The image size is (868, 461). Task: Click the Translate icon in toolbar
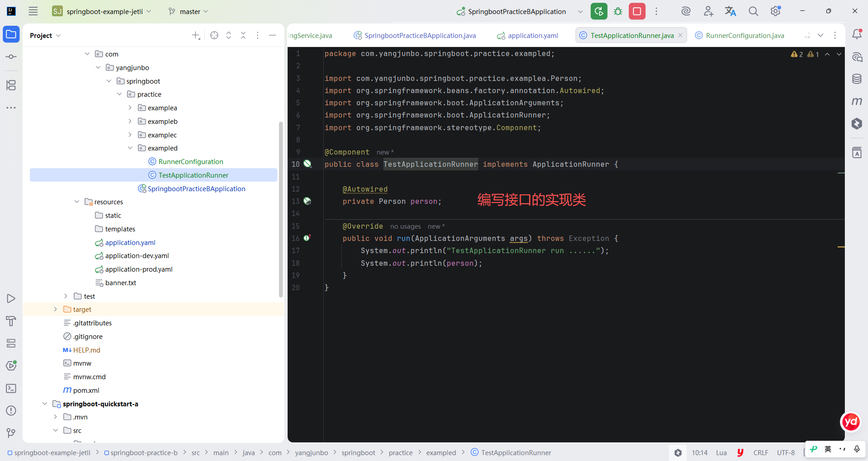(x=731, y=11)
